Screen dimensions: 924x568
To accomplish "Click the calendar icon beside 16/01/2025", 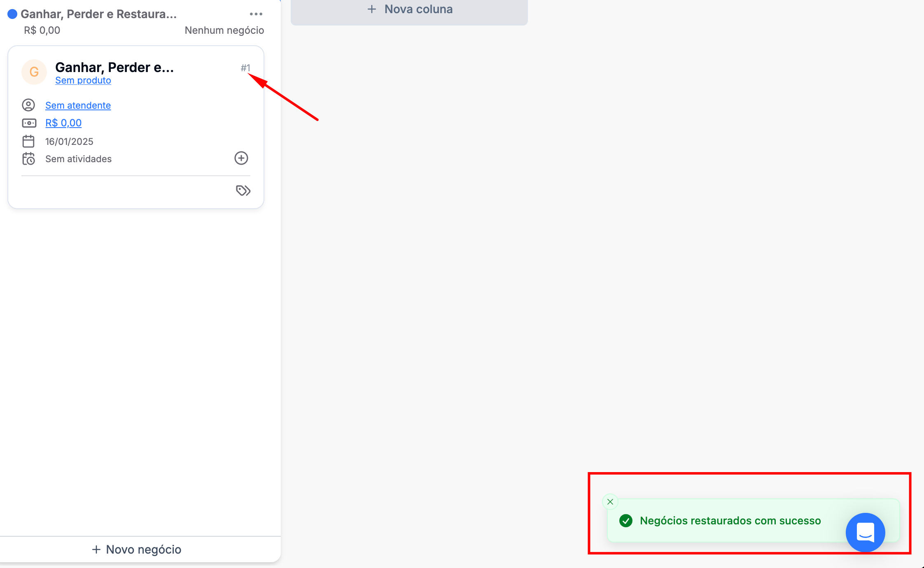I will click(28, 141).
